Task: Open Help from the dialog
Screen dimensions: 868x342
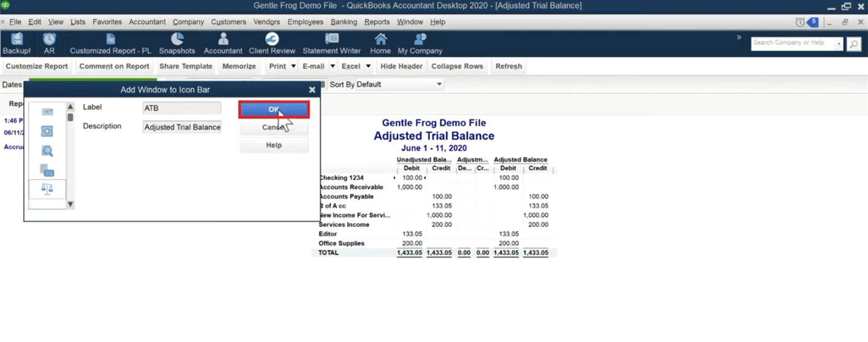Action: coord(274,145)
